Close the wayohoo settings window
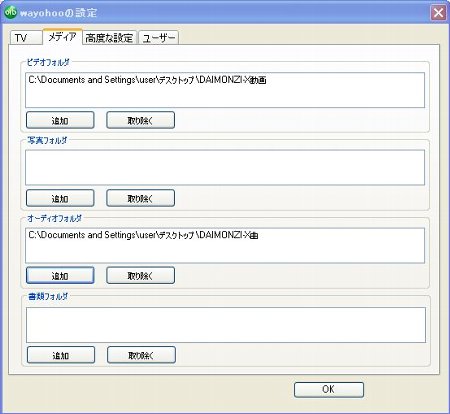The width and height of the screenshot is (450, 414). coord(438,13)
